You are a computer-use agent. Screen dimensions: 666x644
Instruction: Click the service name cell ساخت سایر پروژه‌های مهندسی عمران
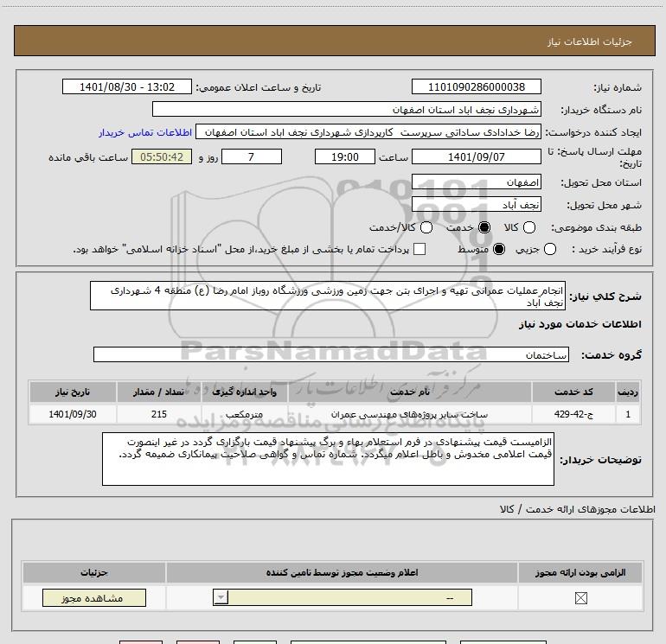(409, 414)
